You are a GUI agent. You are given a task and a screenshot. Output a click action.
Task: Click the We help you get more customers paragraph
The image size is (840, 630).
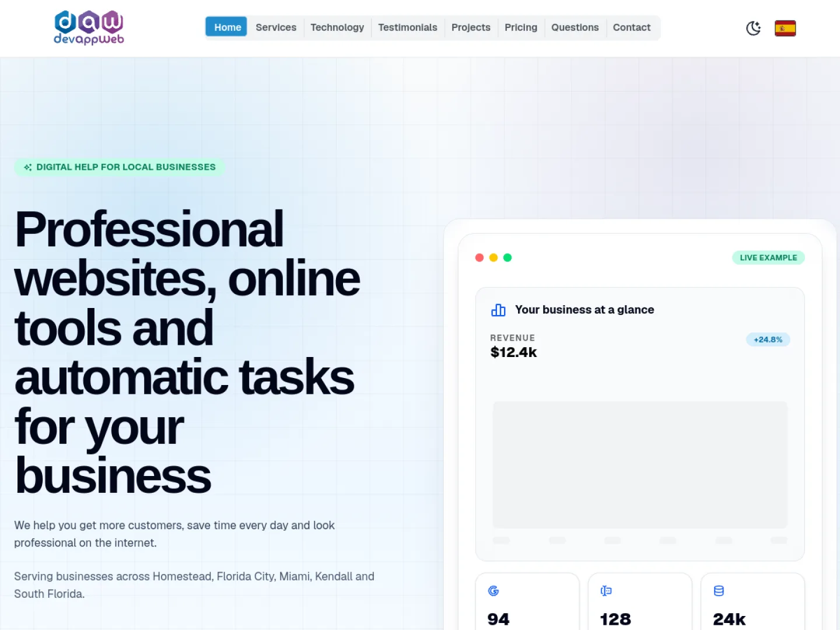174,534
